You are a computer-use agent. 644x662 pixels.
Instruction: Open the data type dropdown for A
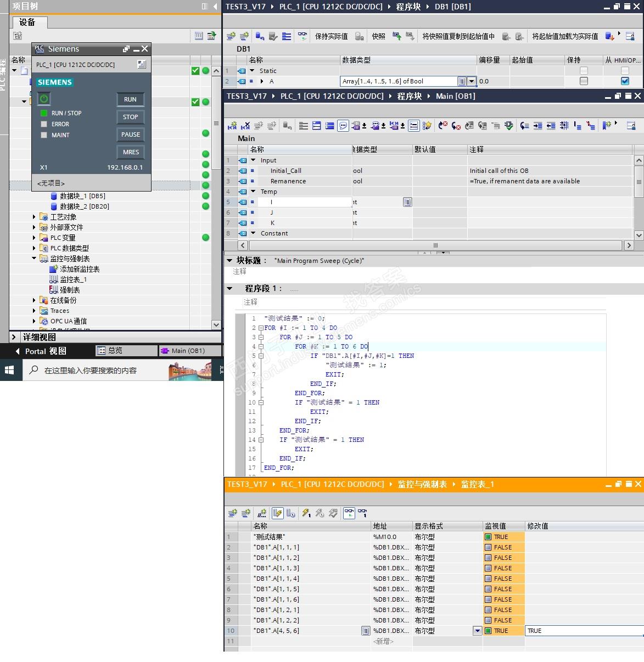click(471, 81)
